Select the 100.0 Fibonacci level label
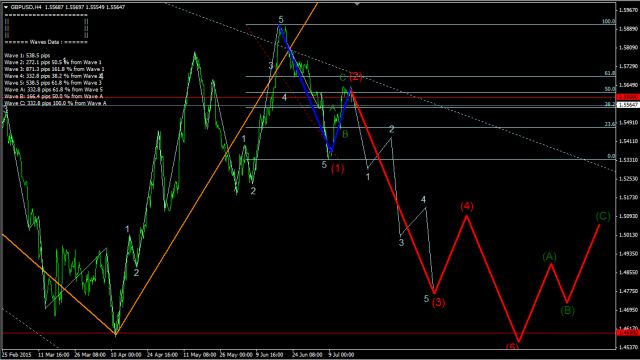 point(609,22)
